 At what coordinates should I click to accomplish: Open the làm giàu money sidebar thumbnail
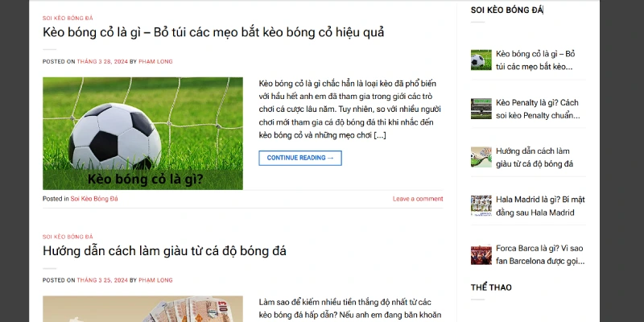481,157
